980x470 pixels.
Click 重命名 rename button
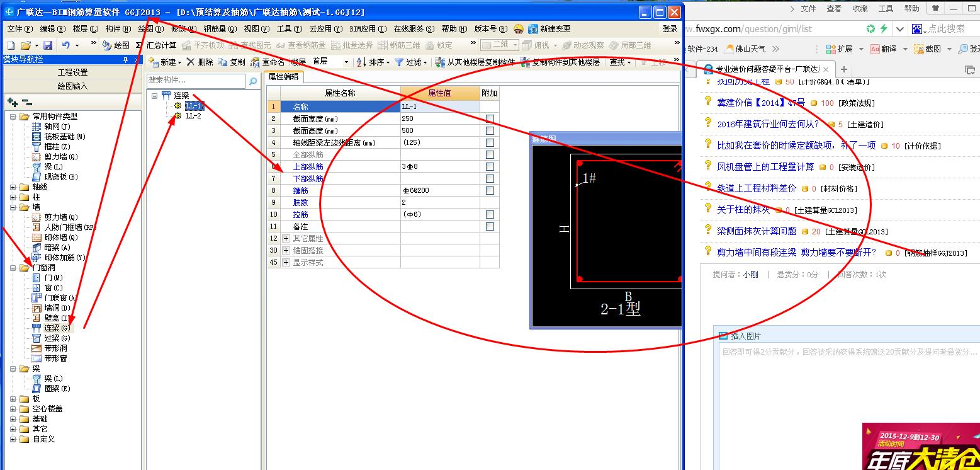[x=268, y=62]
